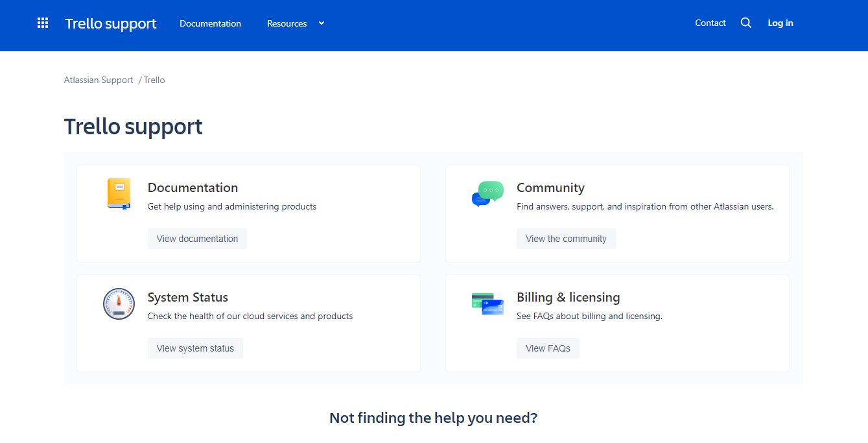Open the Billing & licensing card heading
This screenshot has height=443, width=868.
pyautogui.click(x=569, y=297)
